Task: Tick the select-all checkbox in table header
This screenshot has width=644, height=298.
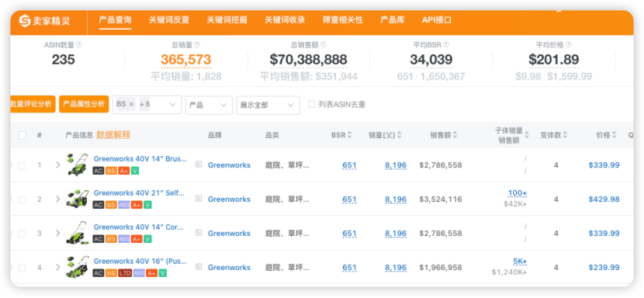Action: pos(23,135)
